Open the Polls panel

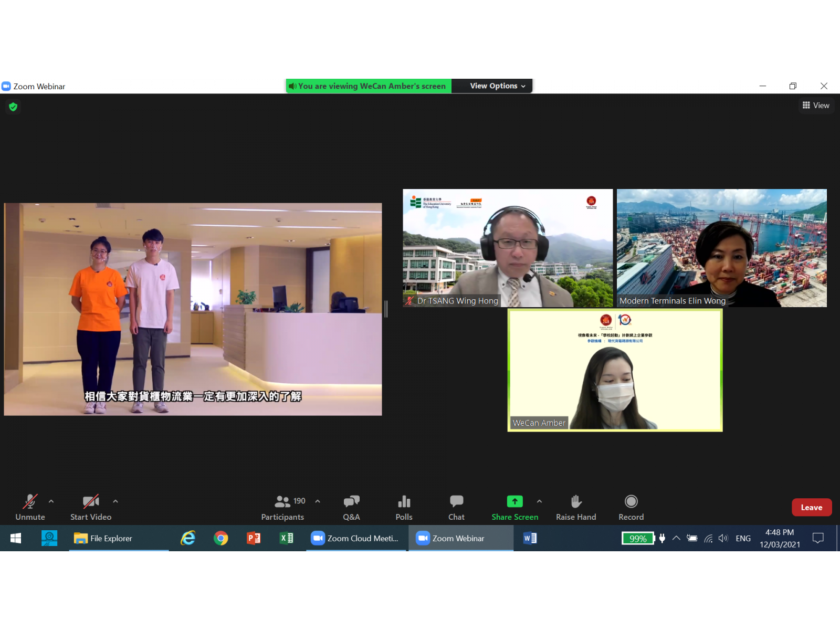(404, 507)
